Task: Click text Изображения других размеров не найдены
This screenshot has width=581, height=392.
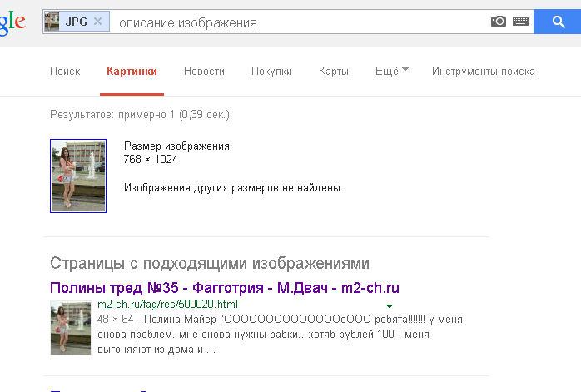Action: coord(233,188)
